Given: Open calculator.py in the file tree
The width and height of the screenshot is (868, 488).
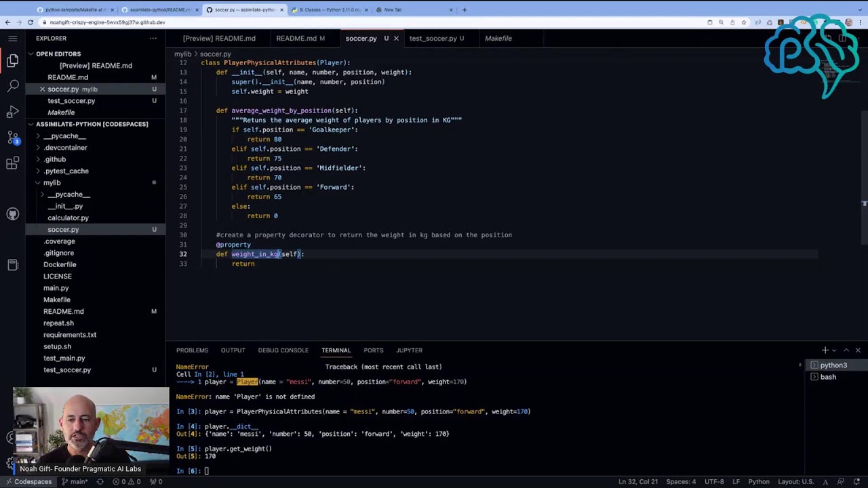Looking at the screenshot, I should click(68, 218).
